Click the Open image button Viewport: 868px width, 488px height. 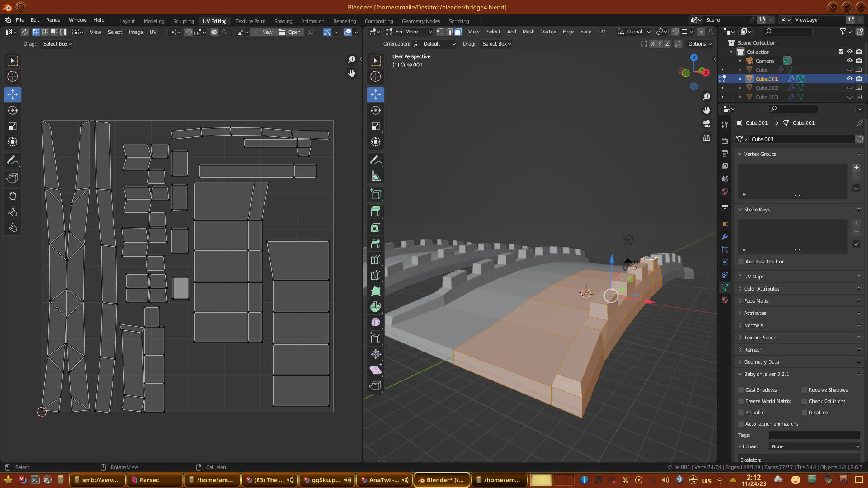[290, 32]
